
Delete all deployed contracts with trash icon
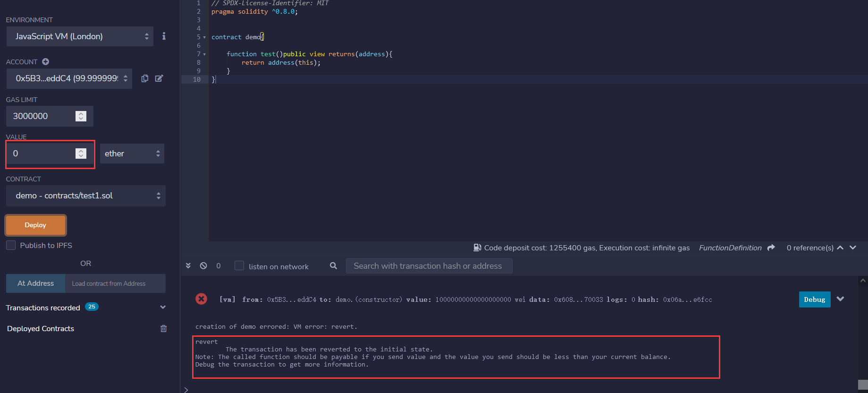pos(163,328)
